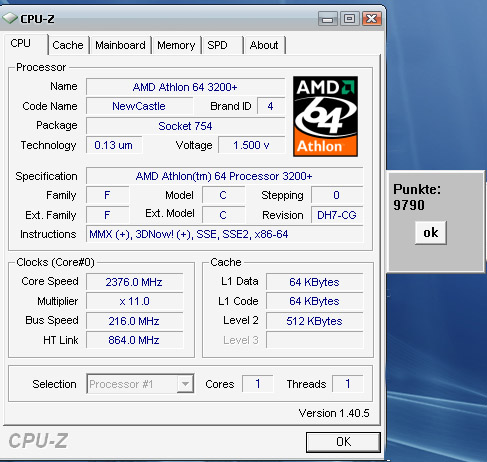This screenshot has height=462, width=487.
Task: Click the Cores count field
Action: [258, 384]
